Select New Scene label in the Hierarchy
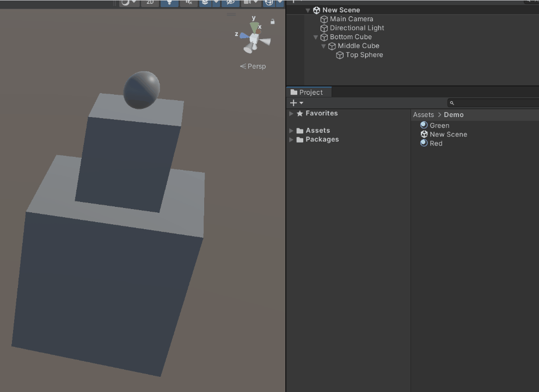Viewport: 539px width, 392px height. [341, 10]
